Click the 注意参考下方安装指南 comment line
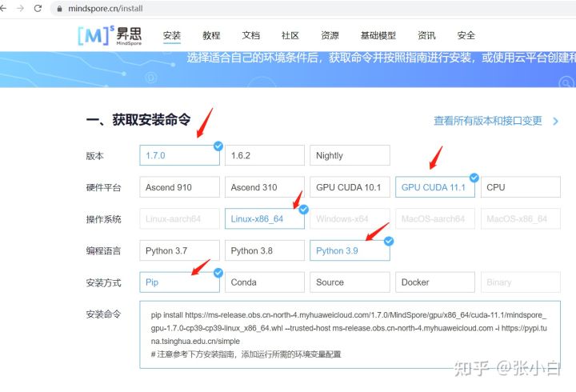 pyautogui.click(x=246, y=354)
